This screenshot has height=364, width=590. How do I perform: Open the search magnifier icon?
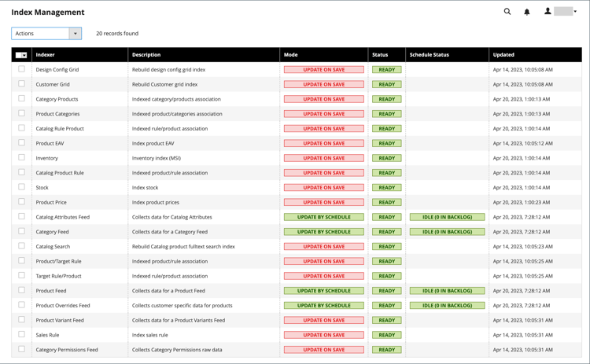click(x=507, y=12)
